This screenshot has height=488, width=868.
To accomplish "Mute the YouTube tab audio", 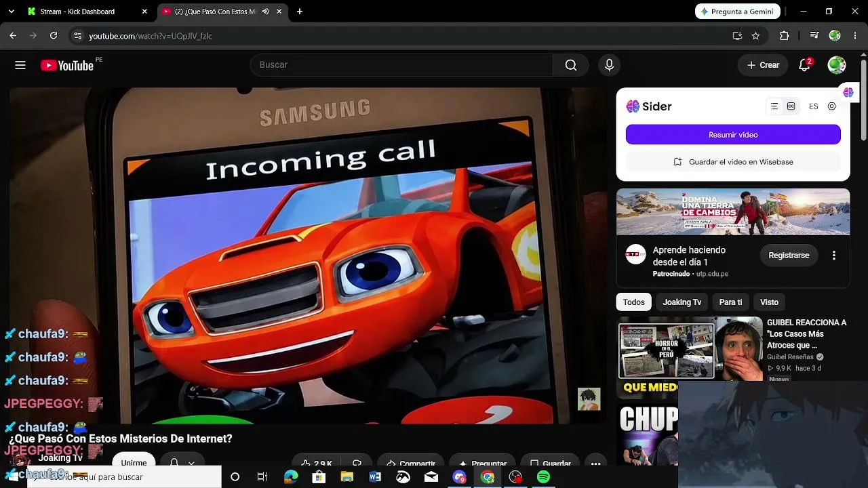I will click(265, 12).
